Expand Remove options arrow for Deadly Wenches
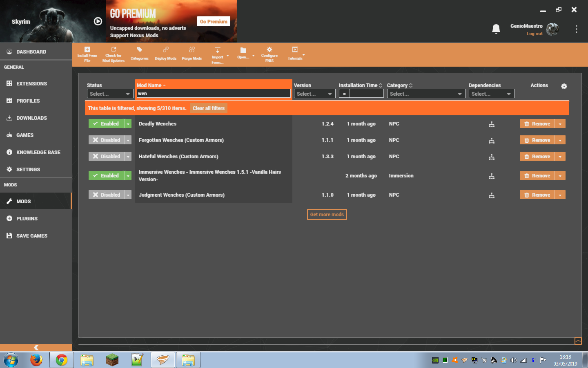The width and height of the screenshot is (588, 368). coord(560,123)
